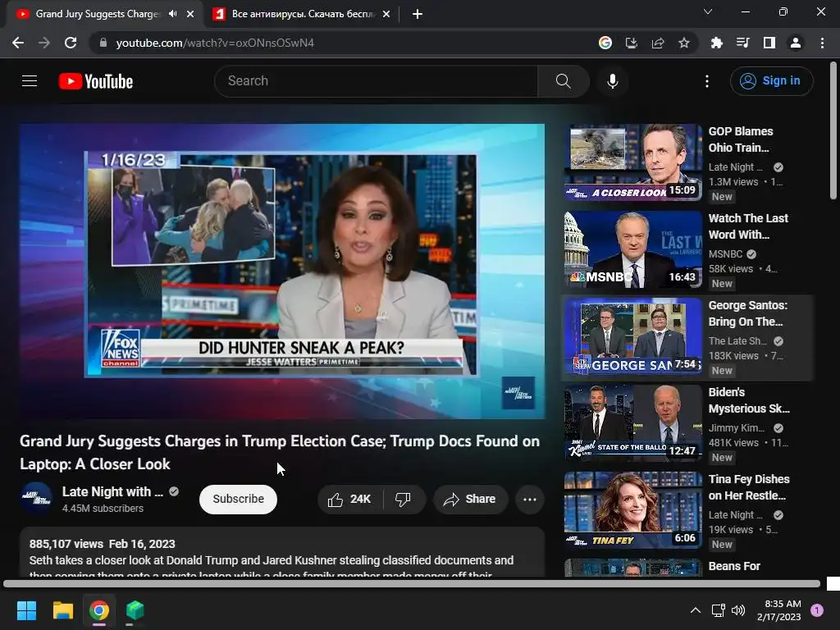Click the horizontal scrollbar

tap(412, 583)
